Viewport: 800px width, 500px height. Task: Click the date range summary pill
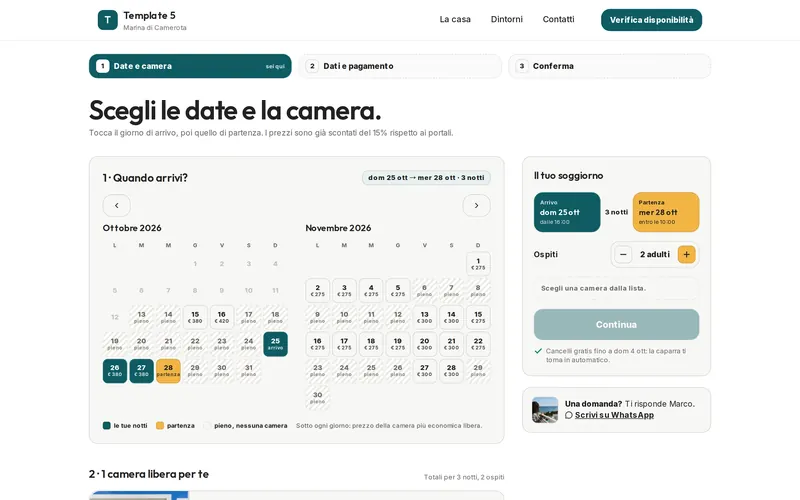tap(426, 178)
